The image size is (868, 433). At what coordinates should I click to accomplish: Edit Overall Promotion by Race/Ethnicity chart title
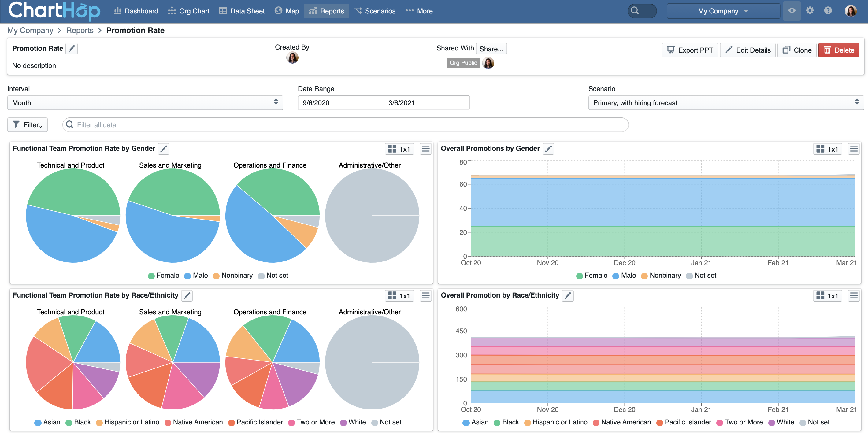point(567,295)
